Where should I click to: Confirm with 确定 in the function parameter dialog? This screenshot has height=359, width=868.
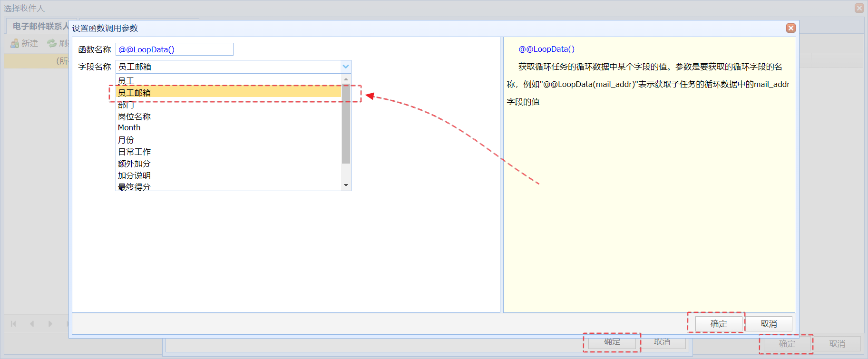[718, 324]
